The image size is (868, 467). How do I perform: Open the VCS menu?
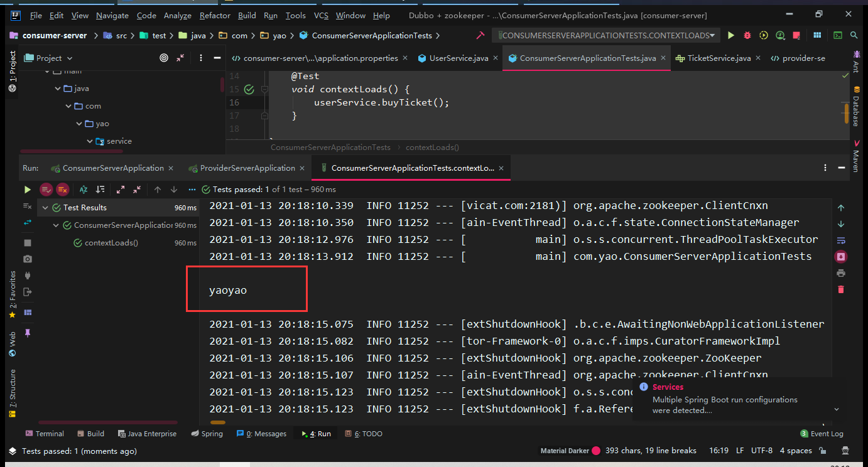click(321, 16)
